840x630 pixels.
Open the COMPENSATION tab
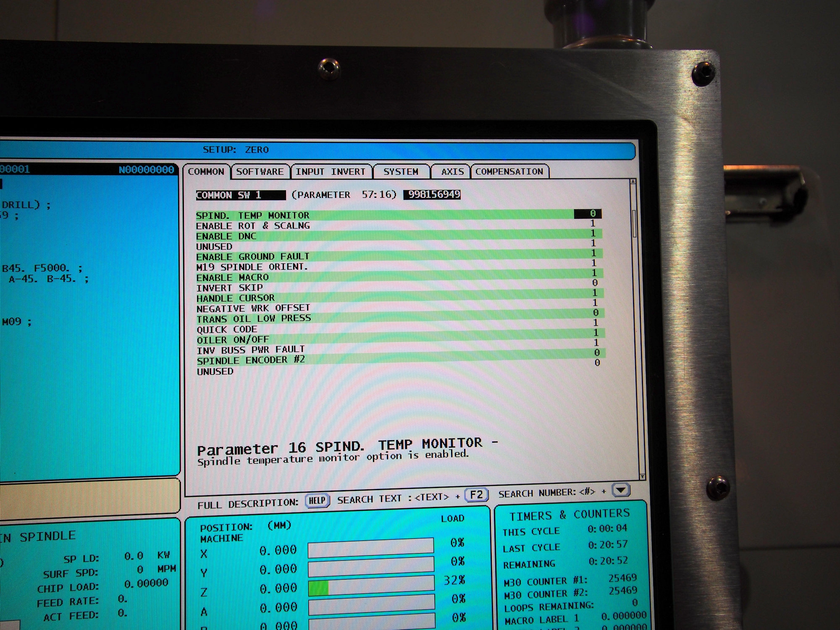(x=509, y=172)
